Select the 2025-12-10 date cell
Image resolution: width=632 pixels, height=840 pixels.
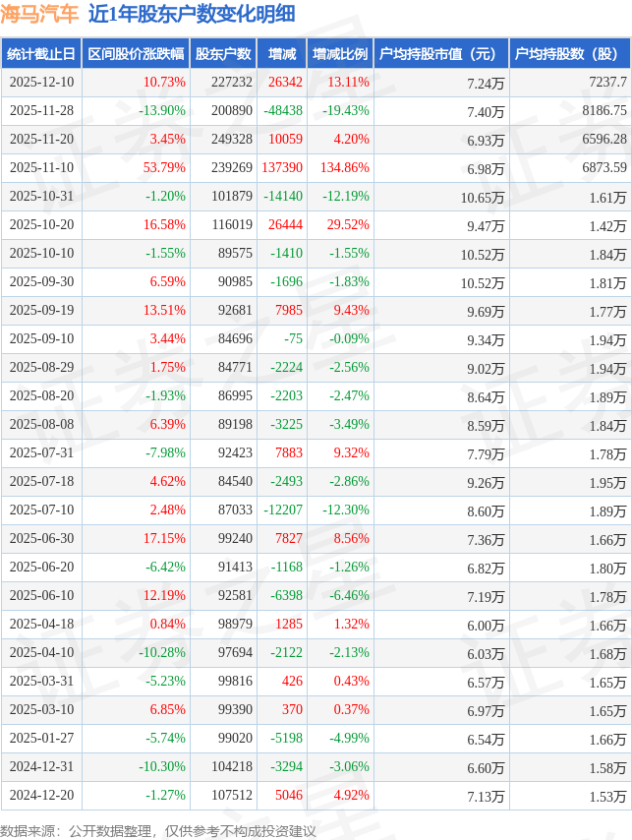click(40, 83)
